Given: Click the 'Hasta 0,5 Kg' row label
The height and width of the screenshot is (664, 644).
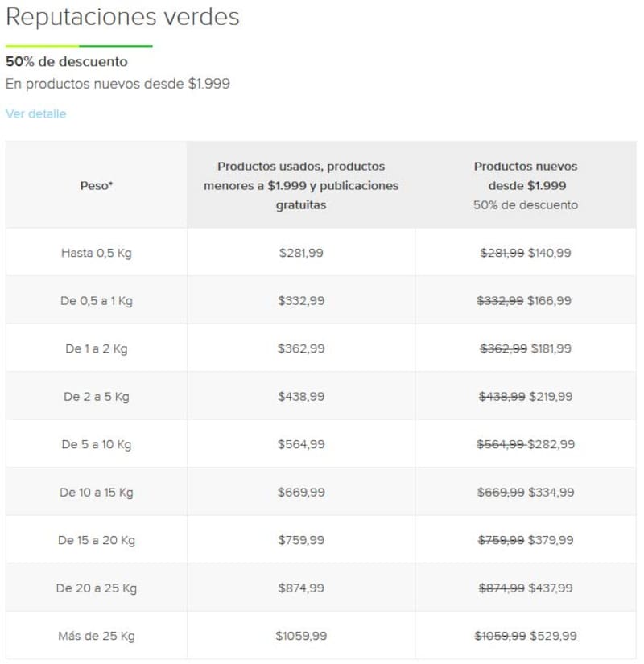Looking at the screenshot, I should [97, 253].
